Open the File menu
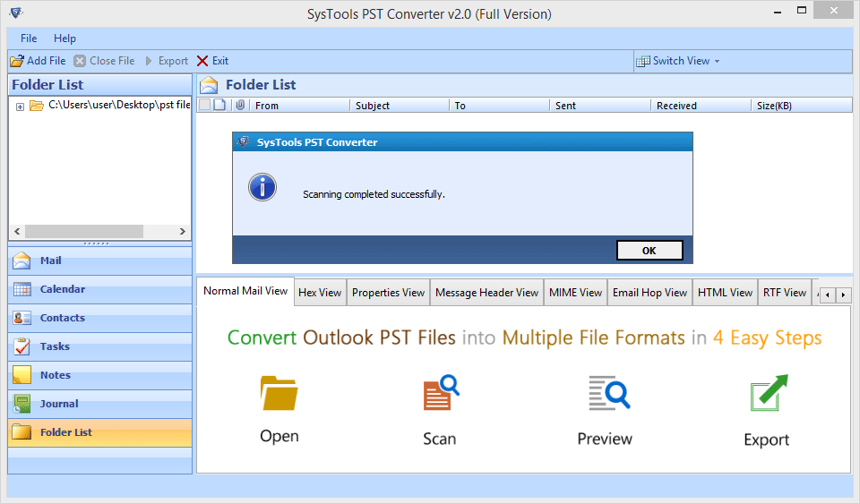 [29, 38]
